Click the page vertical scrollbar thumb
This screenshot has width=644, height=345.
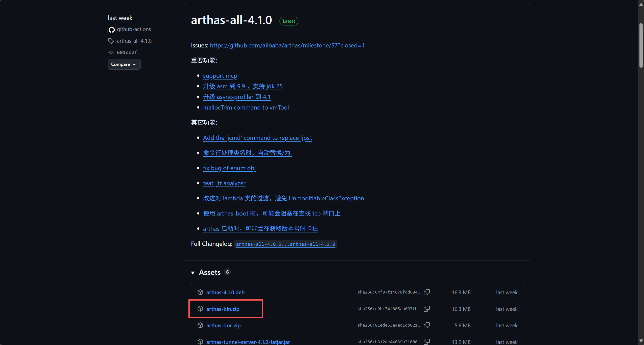click(641, 45)
